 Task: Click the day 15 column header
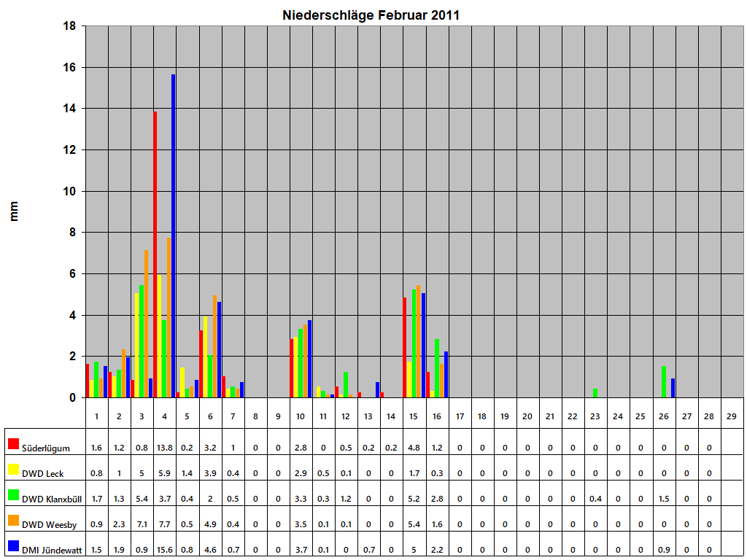[x=415, y=416]
